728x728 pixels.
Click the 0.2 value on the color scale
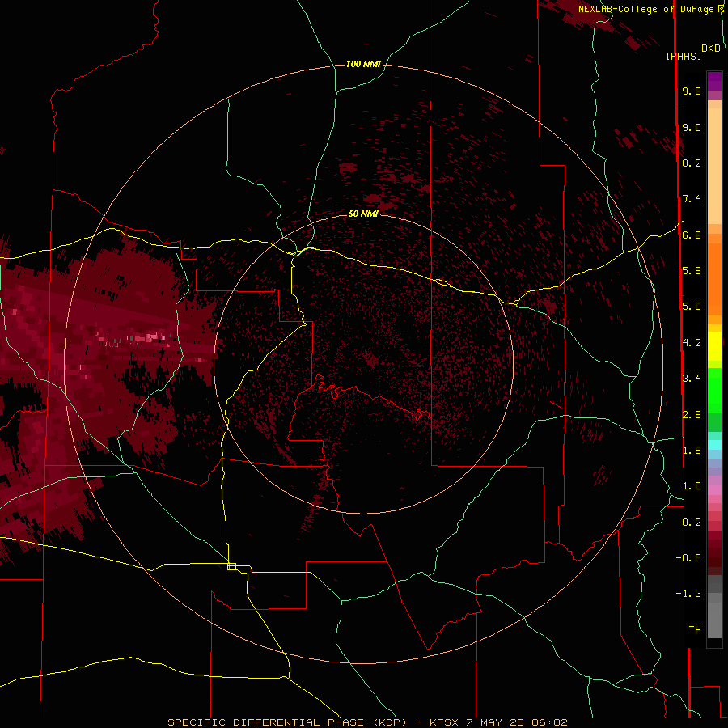pos(692,523)
